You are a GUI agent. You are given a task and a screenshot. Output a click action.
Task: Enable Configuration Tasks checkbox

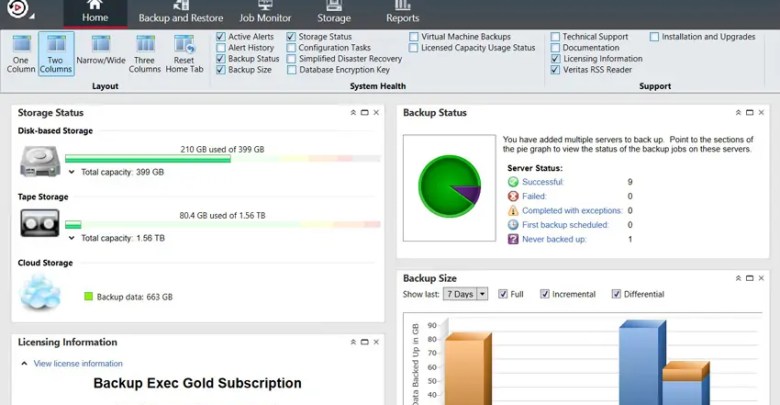pyautogui.click(x=291, y=48)
